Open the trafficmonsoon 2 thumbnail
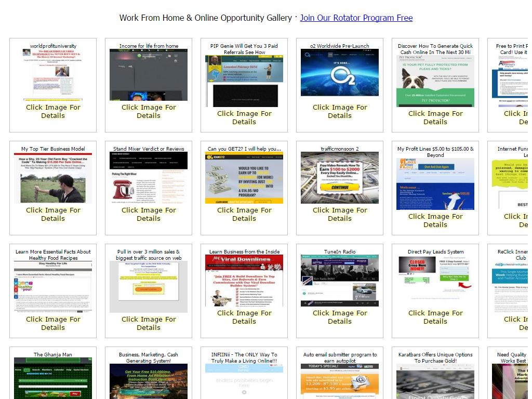This screenshot has height=399, width=532. [x=340, y=178]
